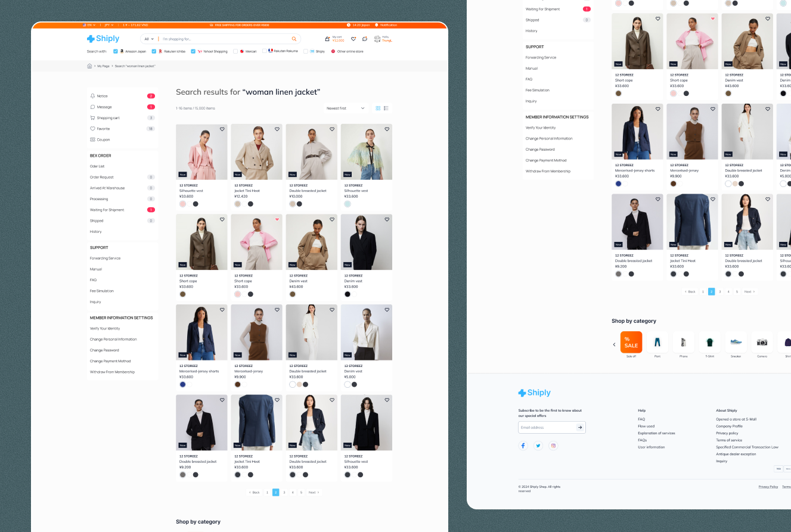Click the Shiply logo in the header

103,39
